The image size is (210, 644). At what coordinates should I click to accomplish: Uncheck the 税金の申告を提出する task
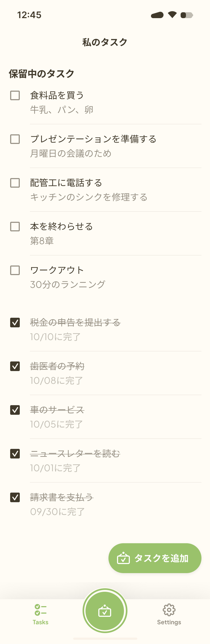click(15, 323)
